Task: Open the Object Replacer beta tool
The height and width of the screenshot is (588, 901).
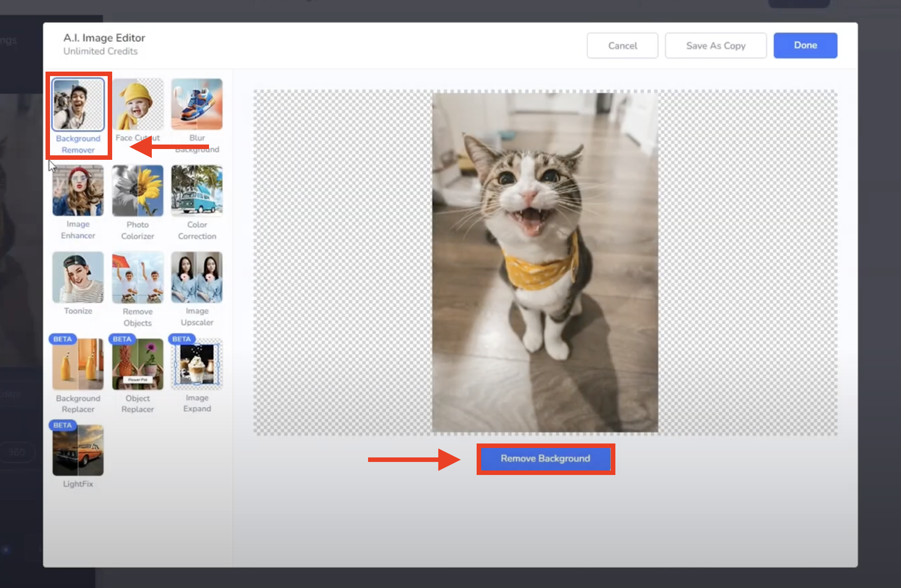Action: pyautogui.click(x=137, y=364)
